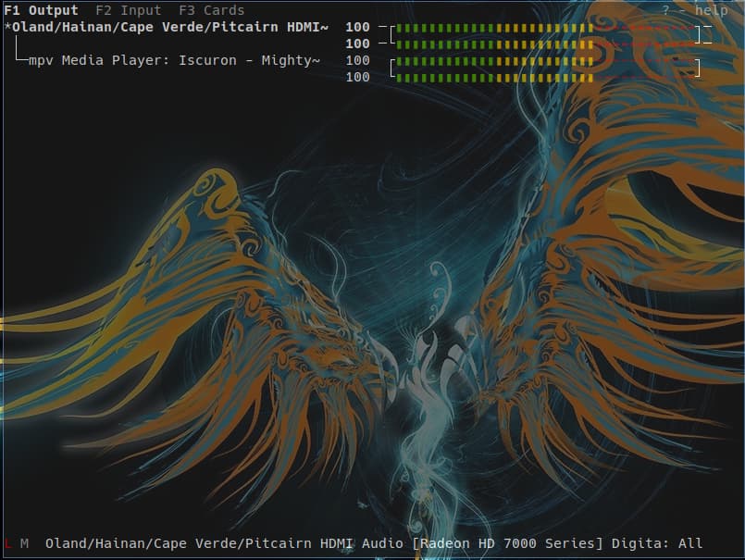Click the HDMI output's lower channel value 100

(358, 44)
